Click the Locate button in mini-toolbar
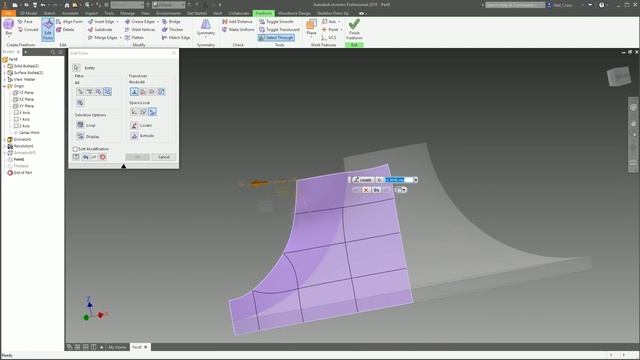This screenshot has height=360, width=640. click(362, 180)
